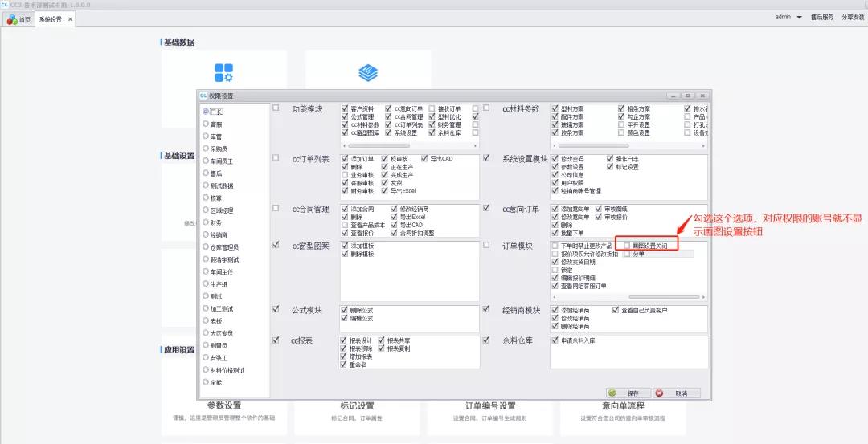Select the 财务 role radio button
868x444 pixels.
[206, 222]
